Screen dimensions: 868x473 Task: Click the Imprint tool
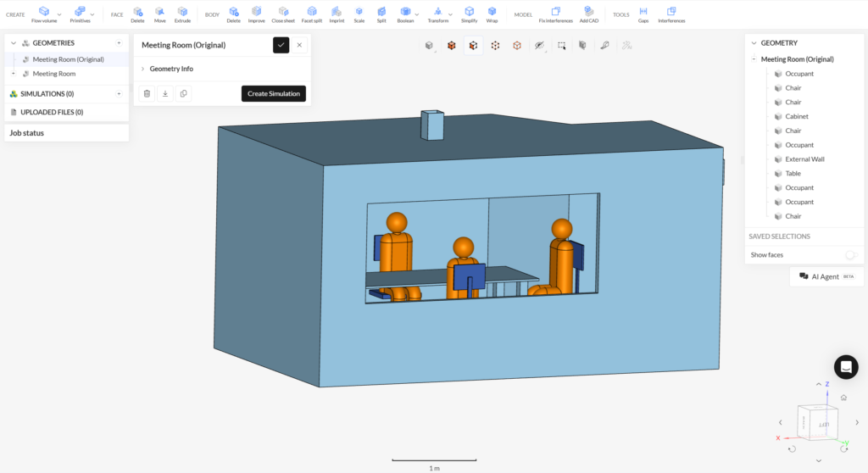[337, 14]
